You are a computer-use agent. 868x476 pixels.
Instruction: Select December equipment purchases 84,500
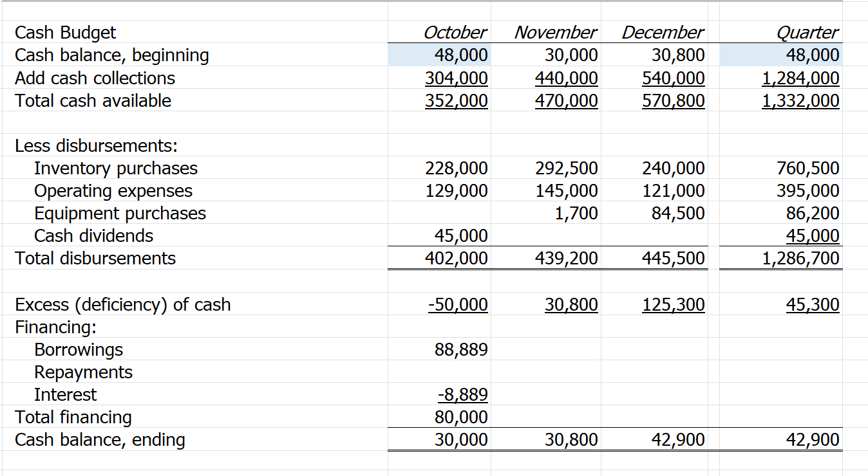[678, 213]
